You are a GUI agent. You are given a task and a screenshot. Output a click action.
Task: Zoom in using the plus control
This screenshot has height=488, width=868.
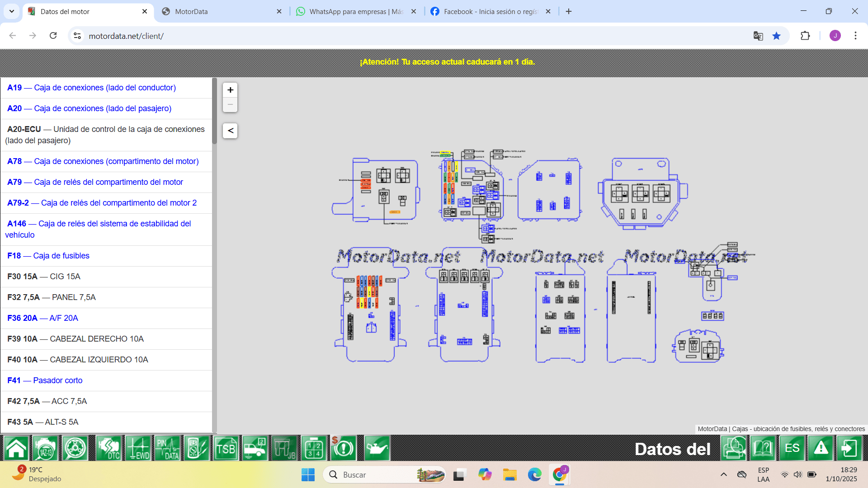230,90
